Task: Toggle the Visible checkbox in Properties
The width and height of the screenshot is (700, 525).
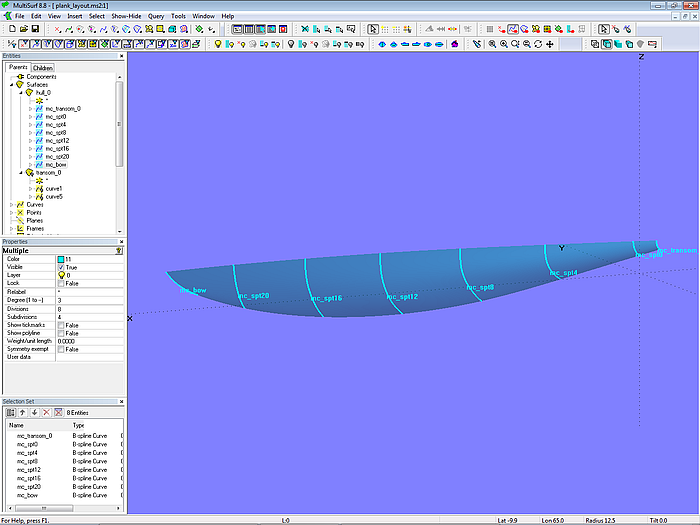Action: pyautogui.click(x=61, y=268)
